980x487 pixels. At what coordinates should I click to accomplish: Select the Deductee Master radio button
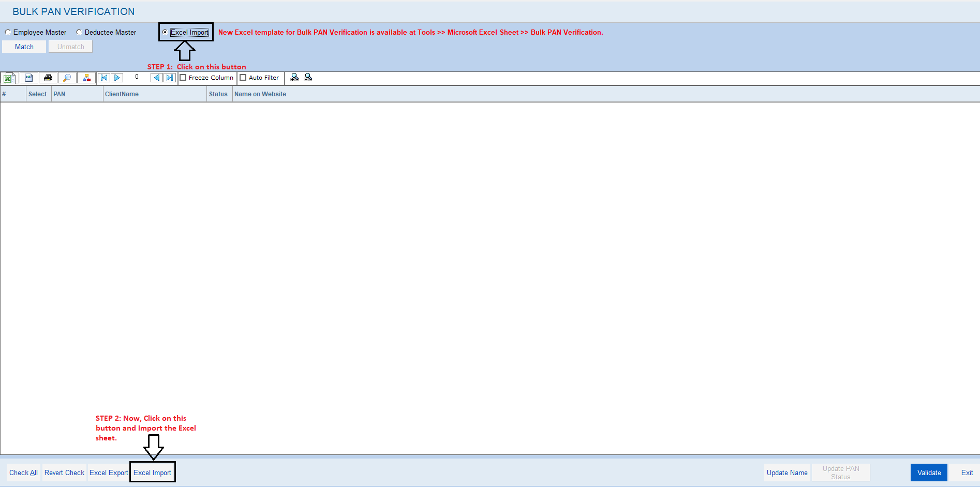coord(79,32)
